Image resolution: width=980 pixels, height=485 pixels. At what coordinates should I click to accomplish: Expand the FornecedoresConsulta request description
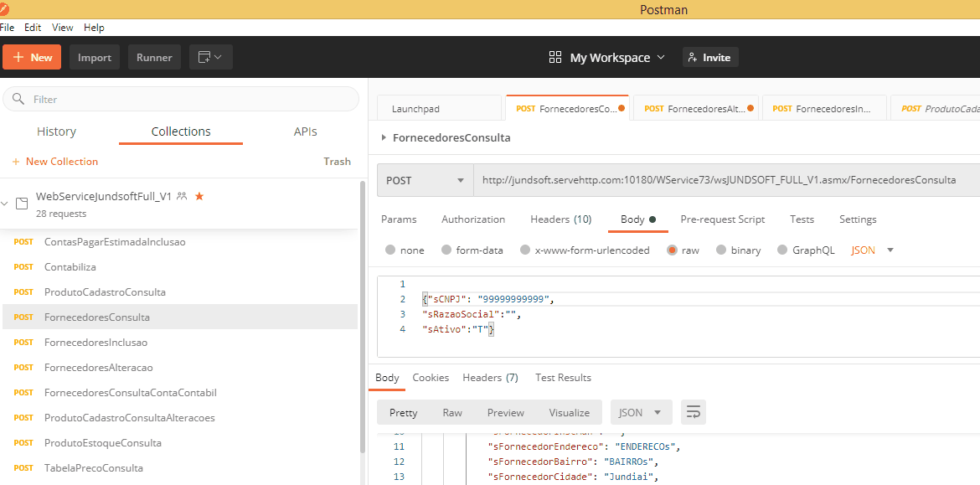click(x=384, y=137)
